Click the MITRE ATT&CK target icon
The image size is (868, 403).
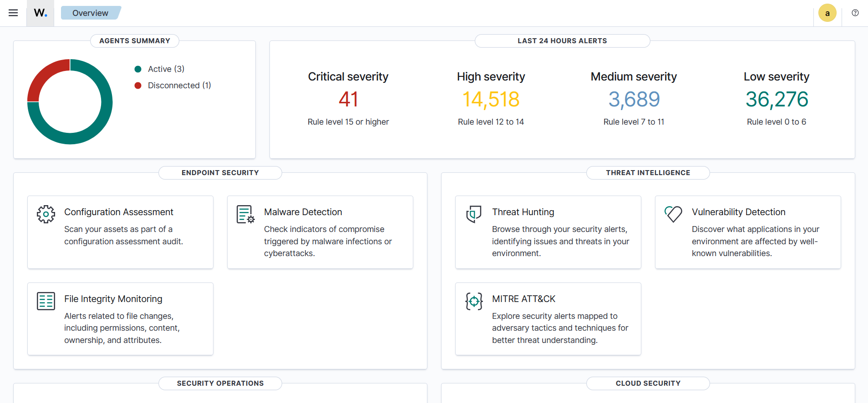[x=474, y=301]
